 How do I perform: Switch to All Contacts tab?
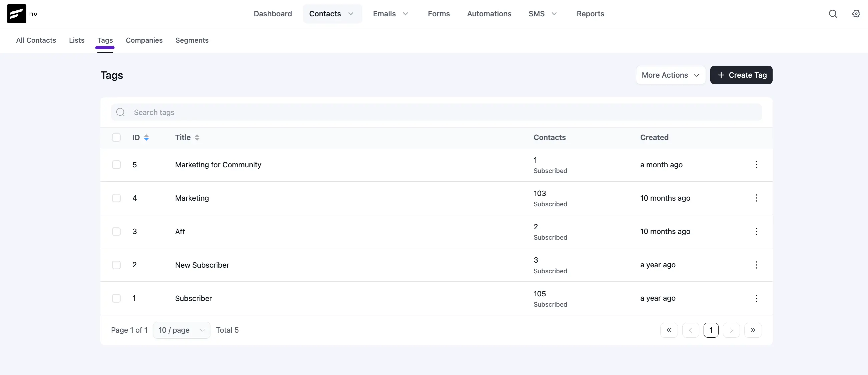coord(36,40)
